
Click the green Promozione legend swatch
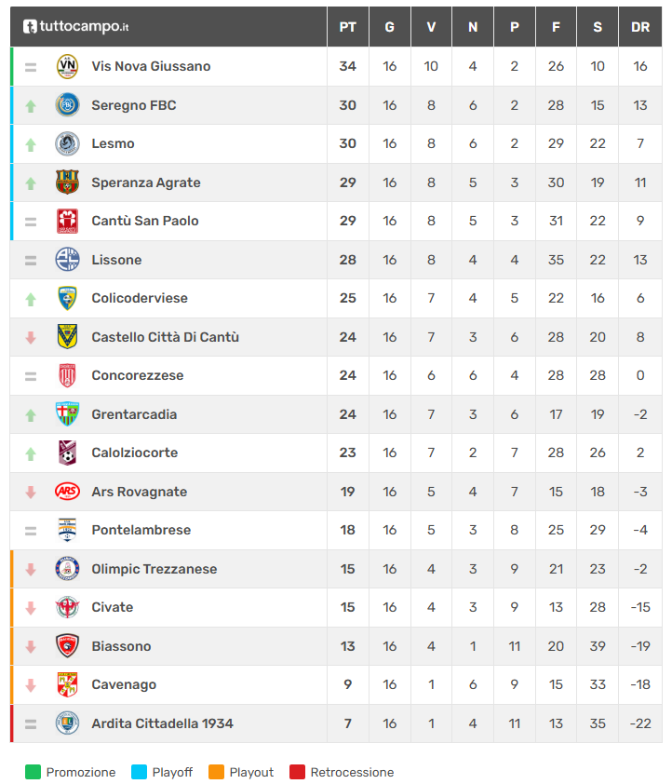(x=34, y=772)
